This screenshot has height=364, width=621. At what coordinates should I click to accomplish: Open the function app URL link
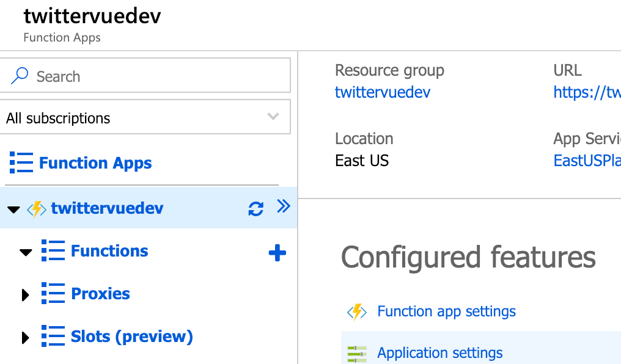pos(587,92)
